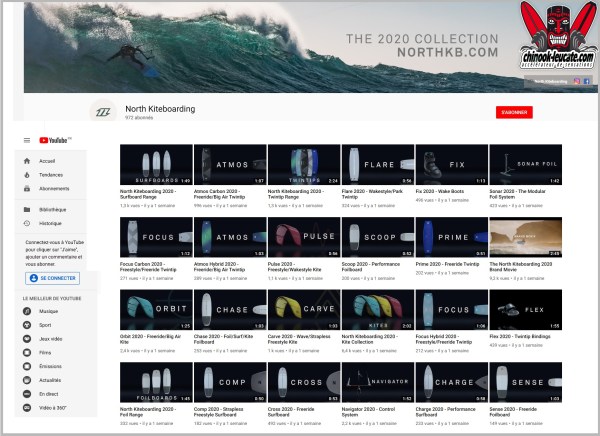Click title 'Sonar 2020 - The Modular Foil System'
Image resolution: width=600 pixels, height=436 pixels.
point(517,194)
